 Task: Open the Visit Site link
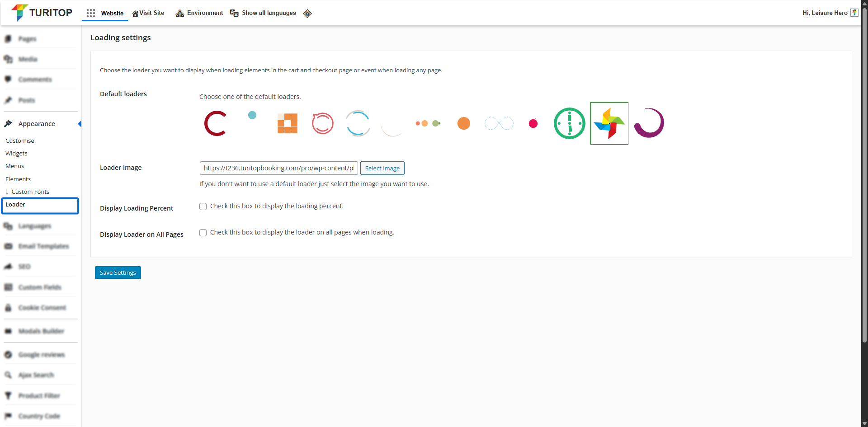[148, 13]
